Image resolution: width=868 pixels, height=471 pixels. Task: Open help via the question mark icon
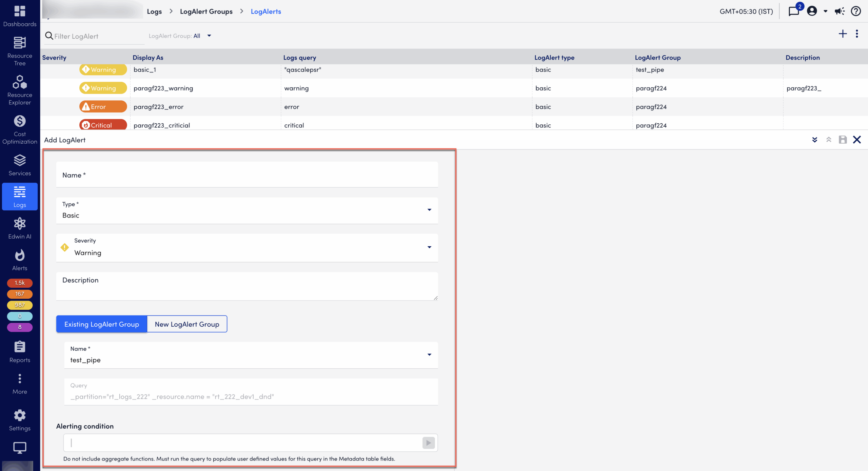point(856,11)
